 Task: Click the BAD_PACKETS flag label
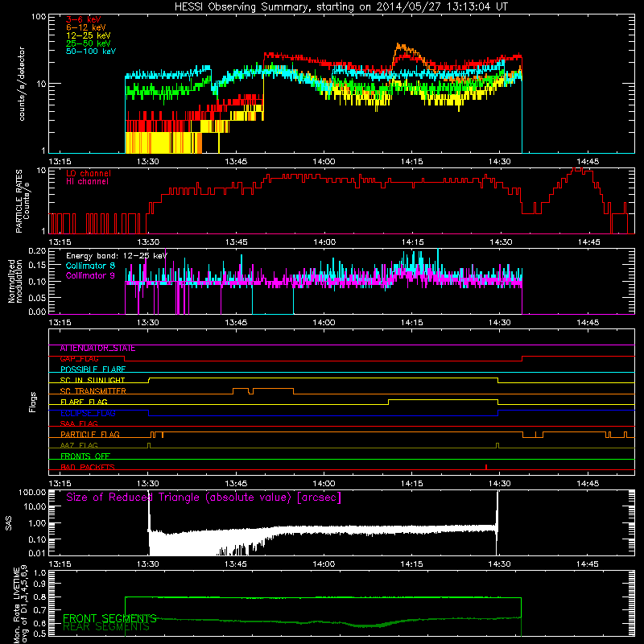click(88, 467)
